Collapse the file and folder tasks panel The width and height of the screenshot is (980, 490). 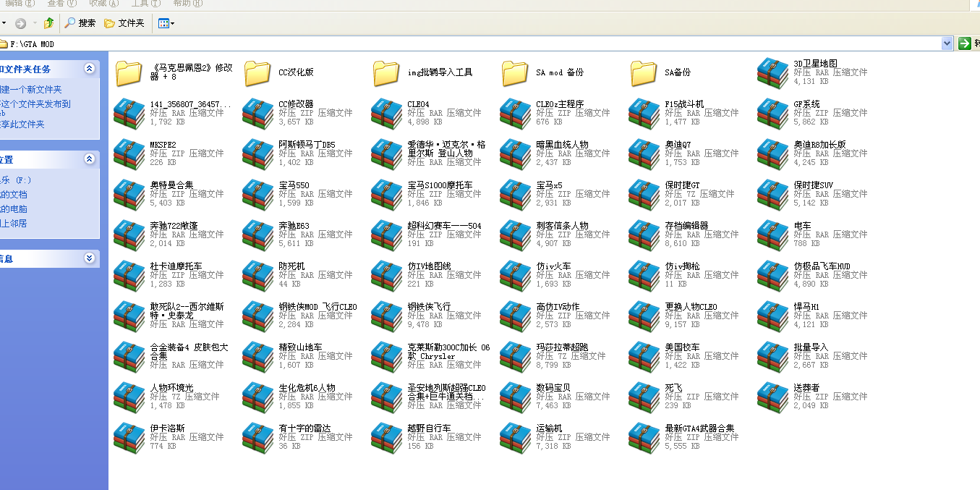pyautogui.click(x=89, y=69)
